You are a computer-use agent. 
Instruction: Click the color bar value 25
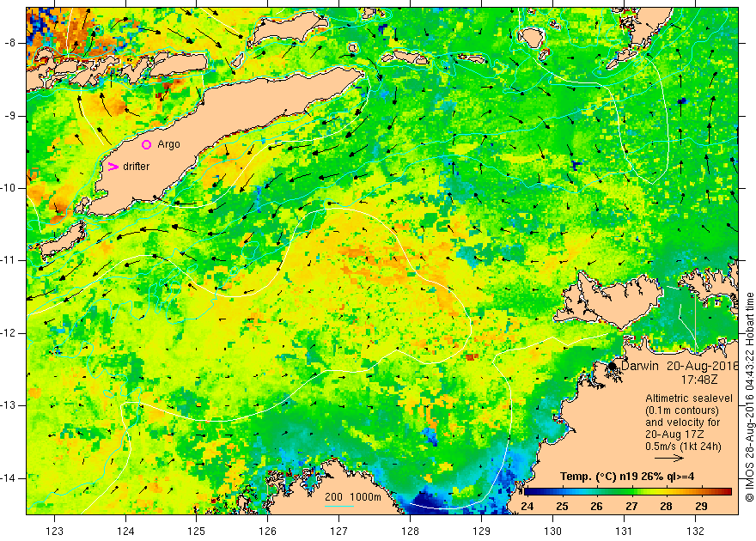click(562, 507)
